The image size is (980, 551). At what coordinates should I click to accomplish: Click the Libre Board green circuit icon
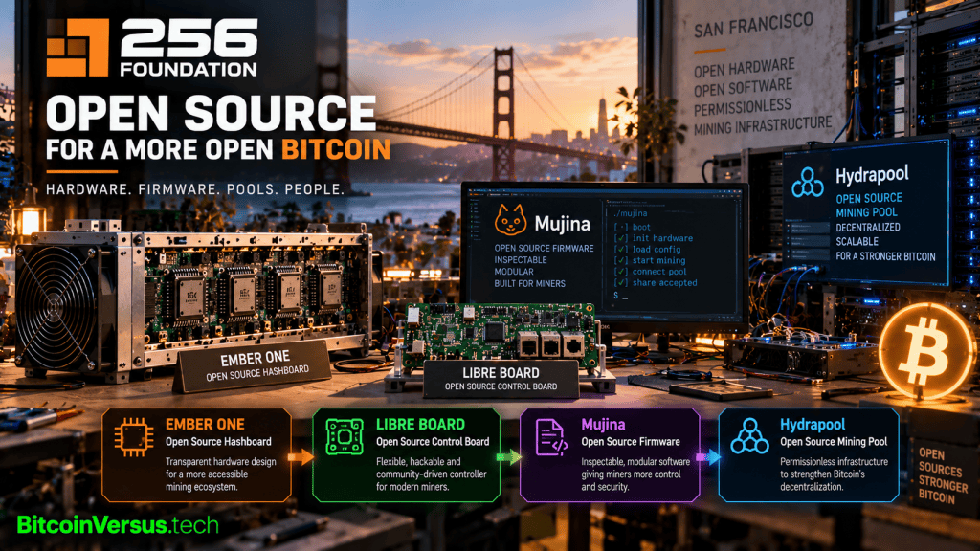pos(345,437)
